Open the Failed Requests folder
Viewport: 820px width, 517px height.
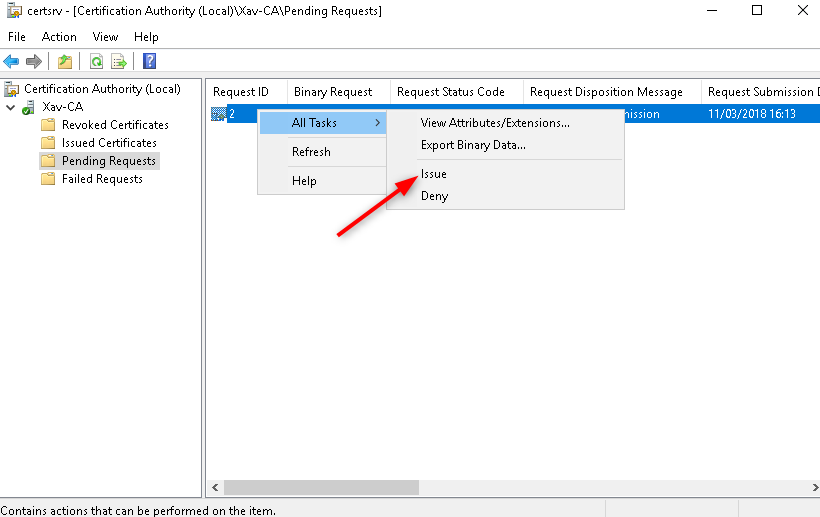[x=101, y=179]
